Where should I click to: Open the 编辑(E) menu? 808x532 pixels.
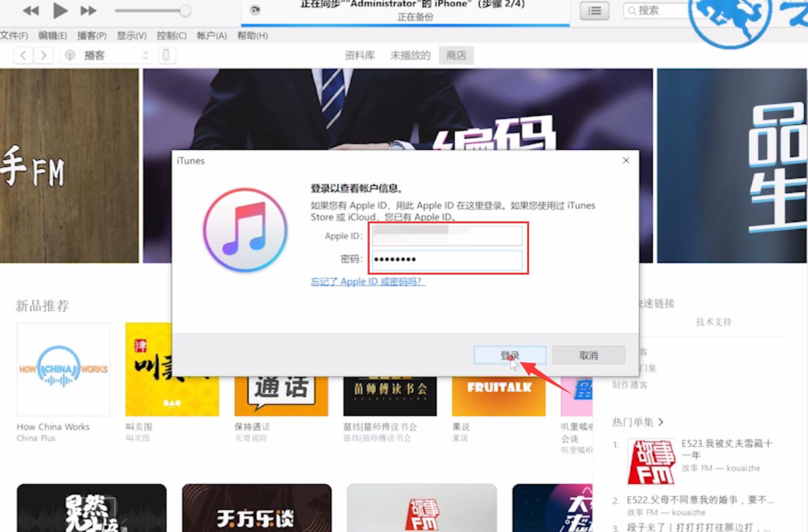53,35
